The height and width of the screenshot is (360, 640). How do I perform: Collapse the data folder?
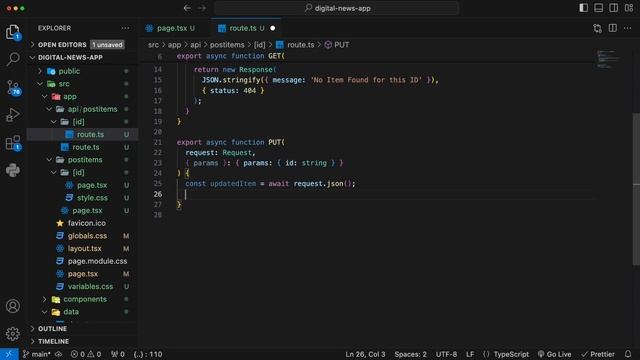pyautogui.click(x=82, y=312)
